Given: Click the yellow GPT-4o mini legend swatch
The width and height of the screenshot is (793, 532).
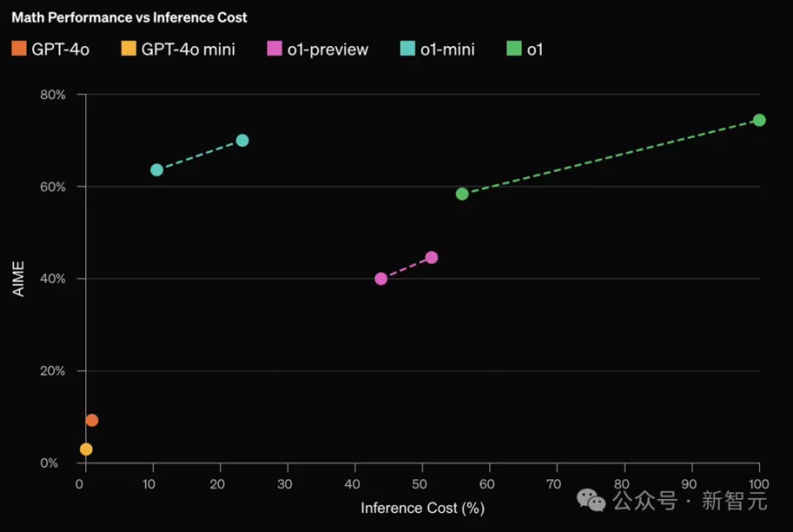Looking at the screenshot, I should (x=128, y=50).
